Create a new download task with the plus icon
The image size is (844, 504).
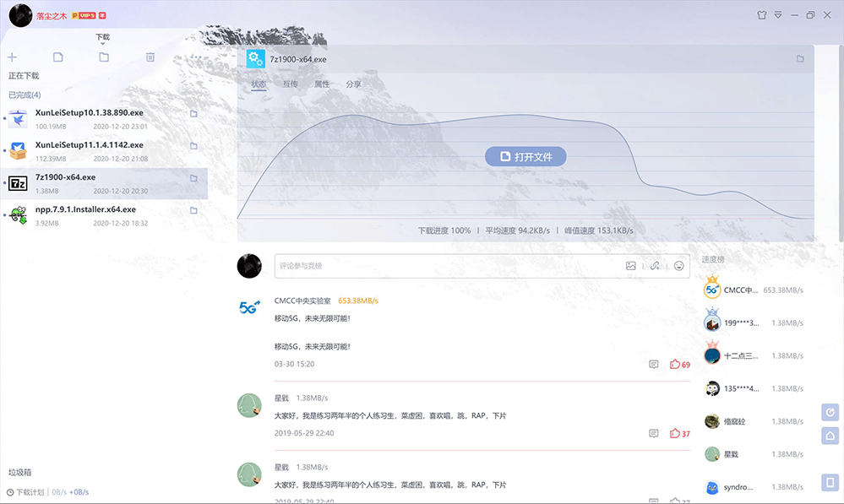coord(12,57)
